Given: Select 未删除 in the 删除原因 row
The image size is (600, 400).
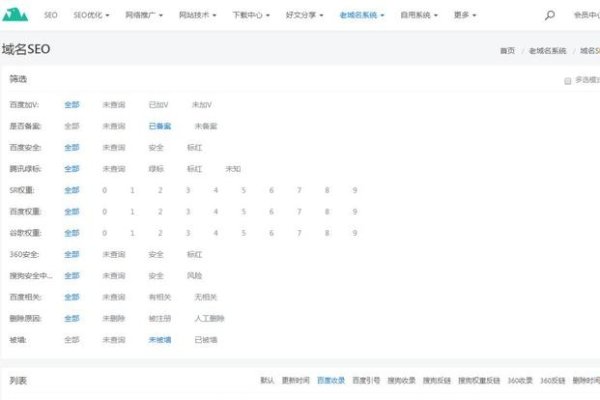Looking at the screenshot, I should coord(114,318).
